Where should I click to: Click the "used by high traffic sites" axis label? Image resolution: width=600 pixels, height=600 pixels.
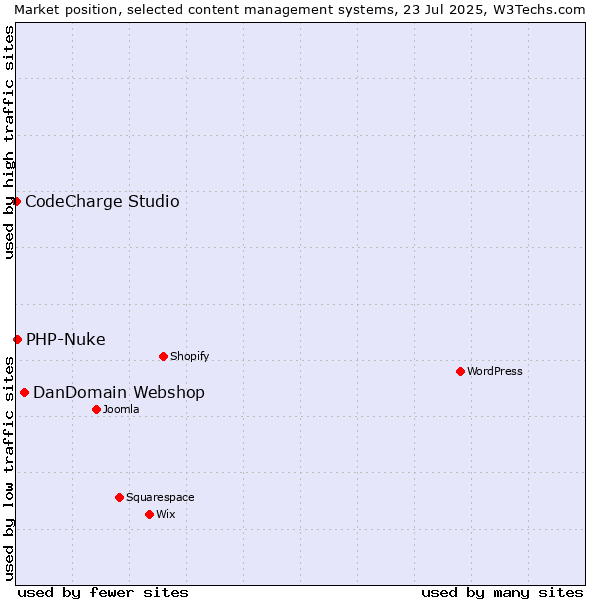pyautogui.click(x=8, y=142)
